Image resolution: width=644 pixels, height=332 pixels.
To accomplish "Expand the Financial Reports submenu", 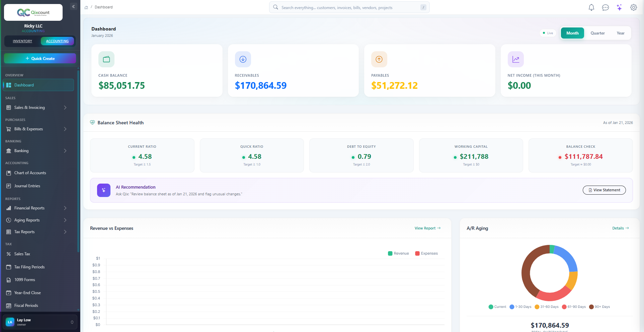I will 37,208.
